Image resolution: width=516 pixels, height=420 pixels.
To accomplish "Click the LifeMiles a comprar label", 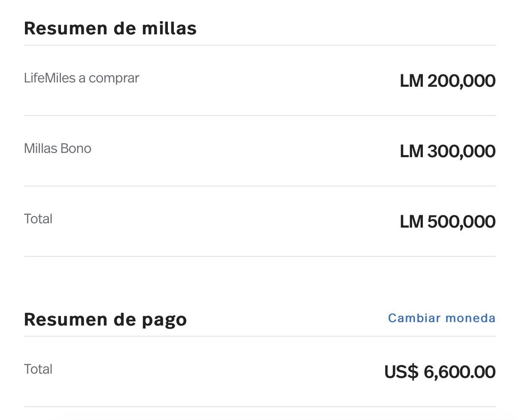I will tap(82, 78).
